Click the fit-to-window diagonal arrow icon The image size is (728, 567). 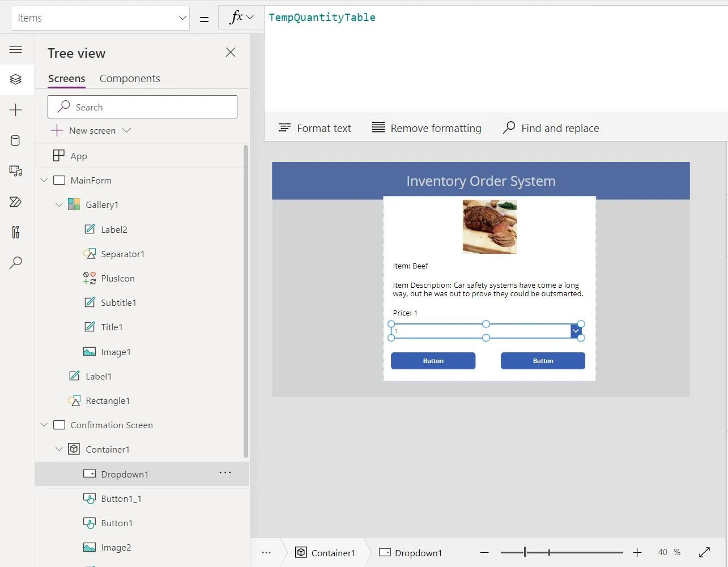(x=704, y=552)
